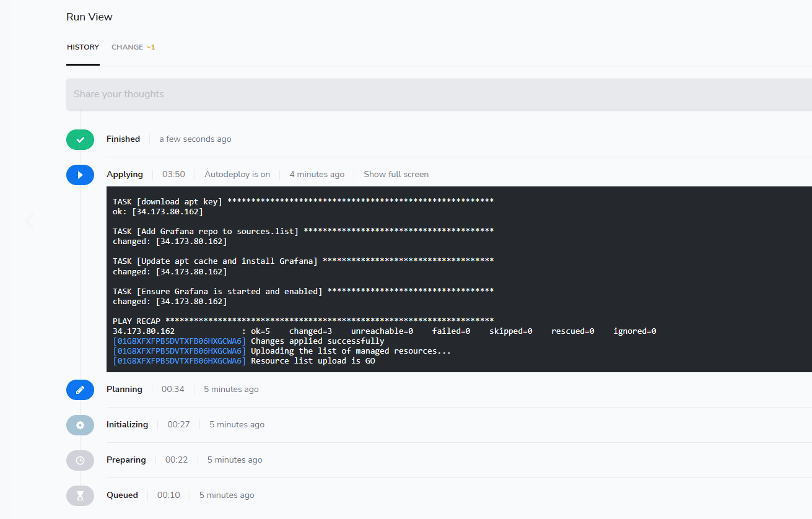Viewport: 812px width, 519px height.
Task: Expand the Preparing stage details
Action: [x=126, y=460]
